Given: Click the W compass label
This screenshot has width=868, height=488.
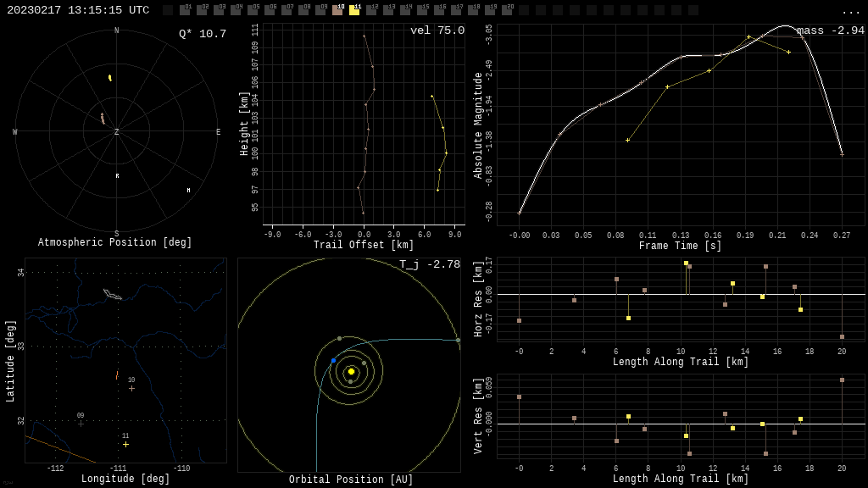Looking at the screenshot, I should [15, 132].
